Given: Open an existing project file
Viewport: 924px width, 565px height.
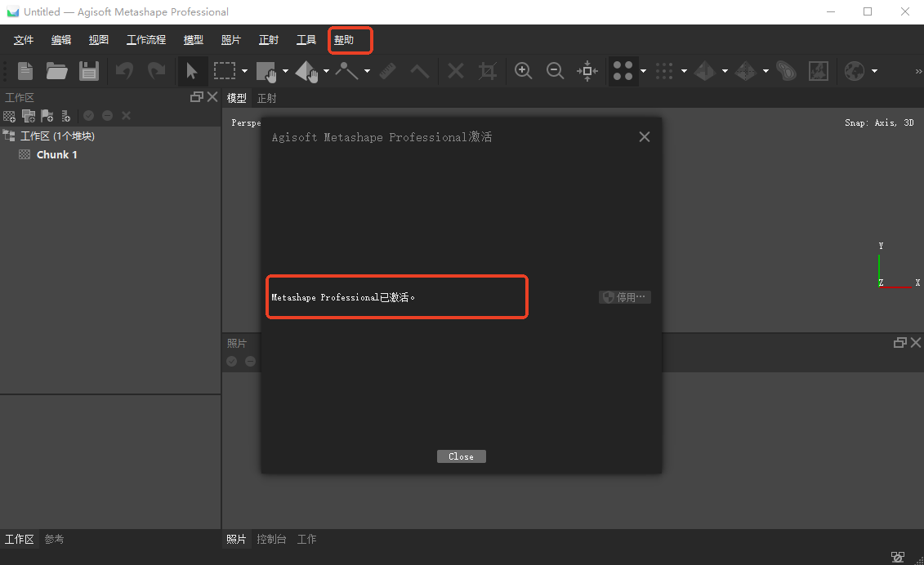Looking at the screenshot, I should coord(56,71).
